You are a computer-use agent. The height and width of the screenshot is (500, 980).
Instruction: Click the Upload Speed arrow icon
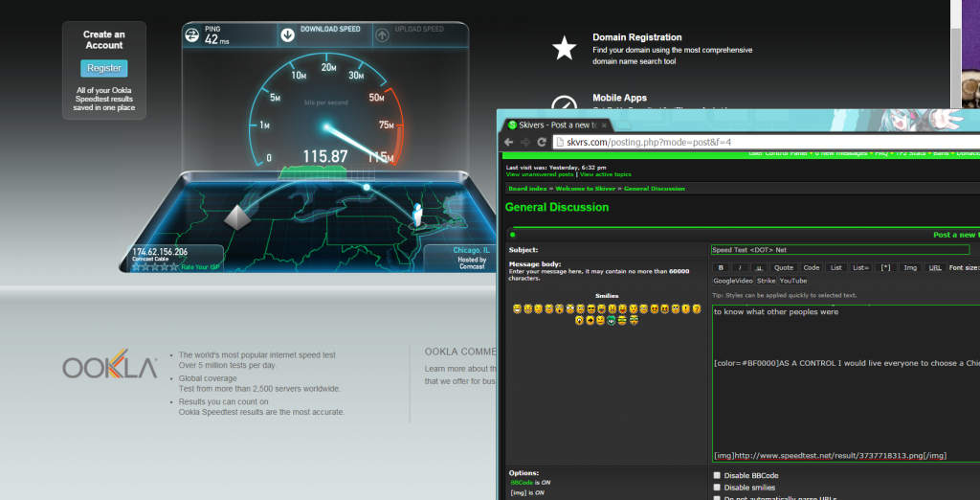382,35
